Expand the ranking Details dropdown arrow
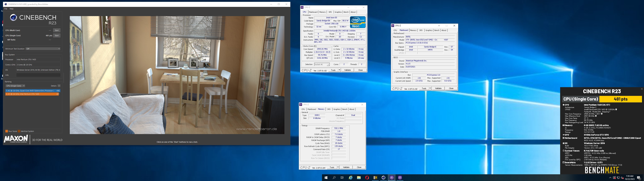Screen dimensions: 644x181 click(x=59, y=86)
